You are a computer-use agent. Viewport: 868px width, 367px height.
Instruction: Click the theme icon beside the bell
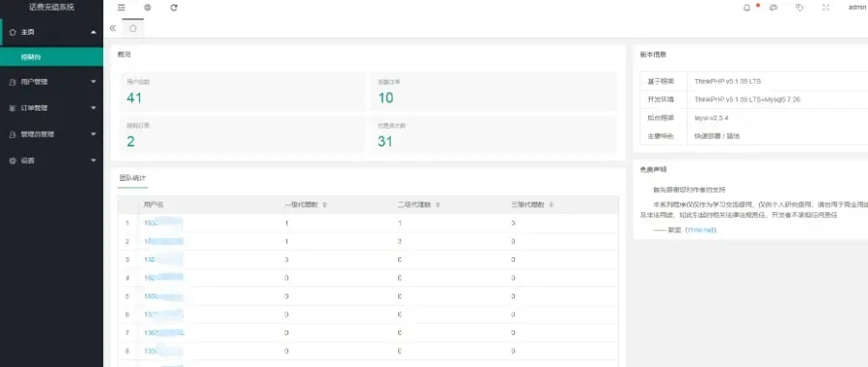click(x=773, y=8)
